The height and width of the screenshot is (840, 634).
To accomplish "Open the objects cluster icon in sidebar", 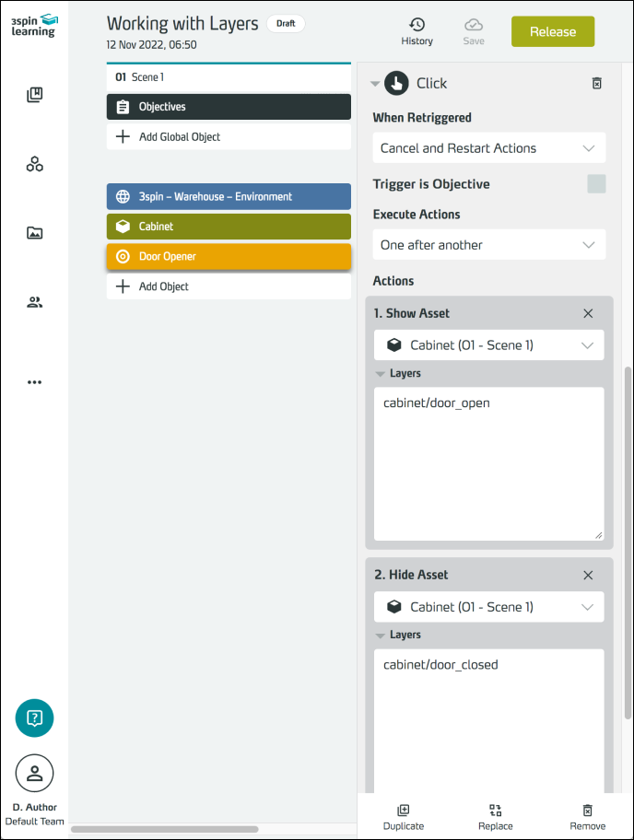I will [35, 165].
